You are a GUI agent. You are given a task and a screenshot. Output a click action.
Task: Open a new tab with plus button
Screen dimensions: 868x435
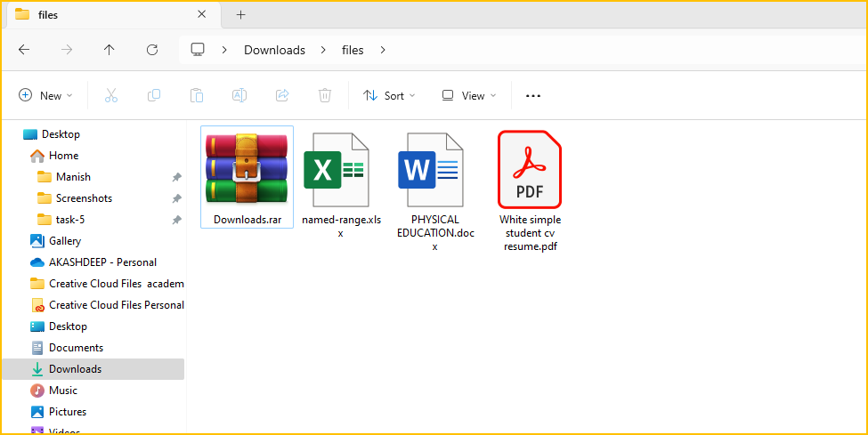tap(240, 14)
